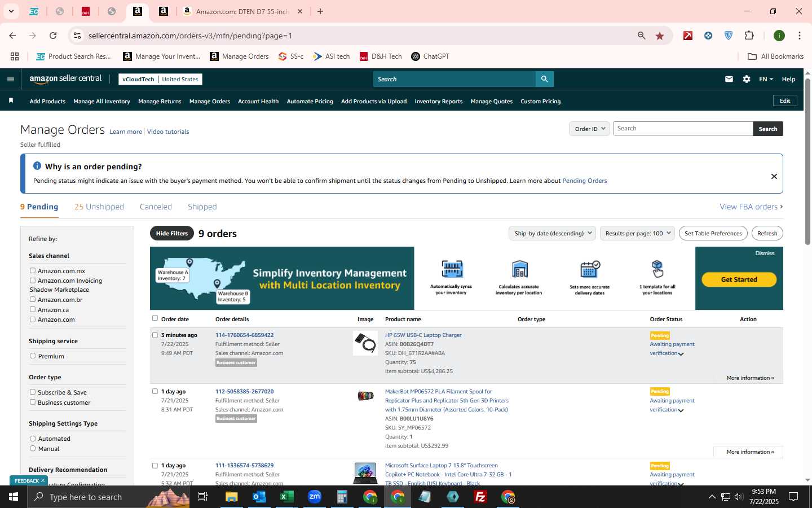Check the Amazon.com Invoicing Shadow Marketplace filter
Viewport: 812px width, 508px height.
click(33, 281)
